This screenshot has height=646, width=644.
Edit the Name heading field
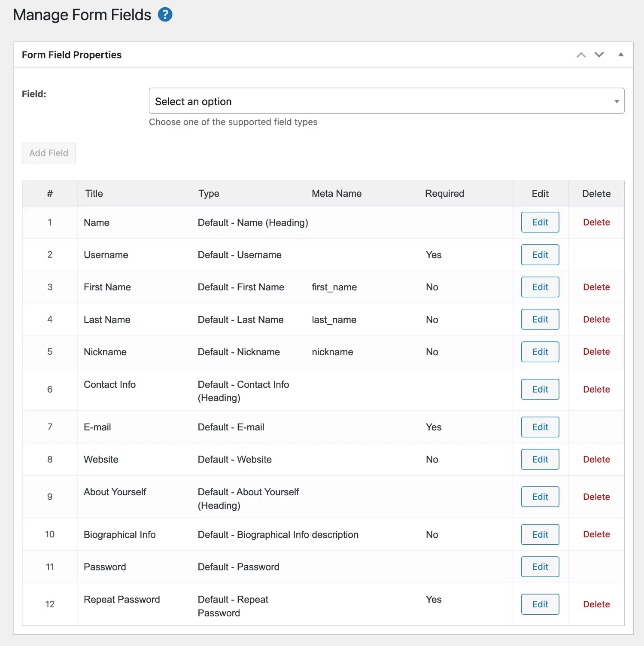click(x=540, y=222)
